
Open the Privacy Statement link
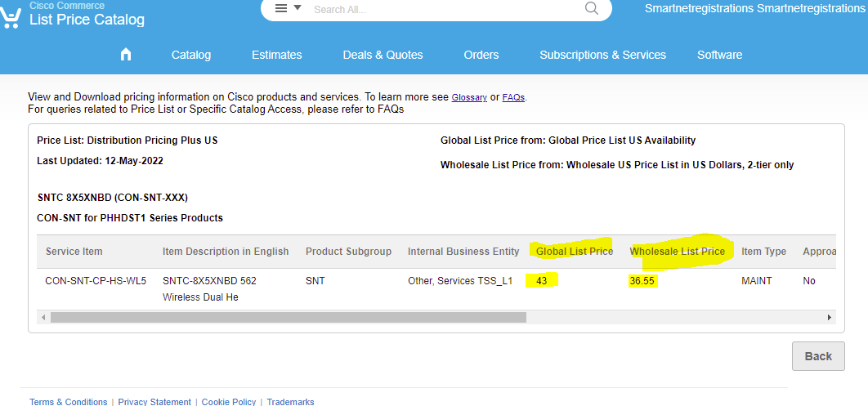(x=154, y=402)
